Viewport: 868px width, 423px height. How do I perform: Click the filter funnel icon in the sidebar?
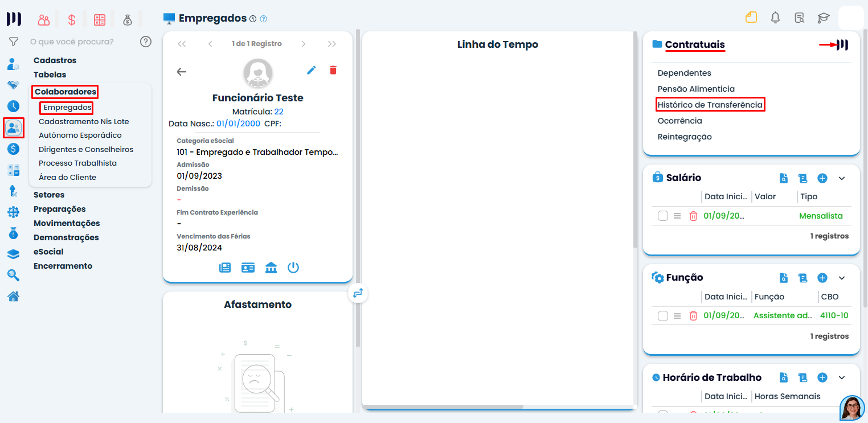click(14, 42)
